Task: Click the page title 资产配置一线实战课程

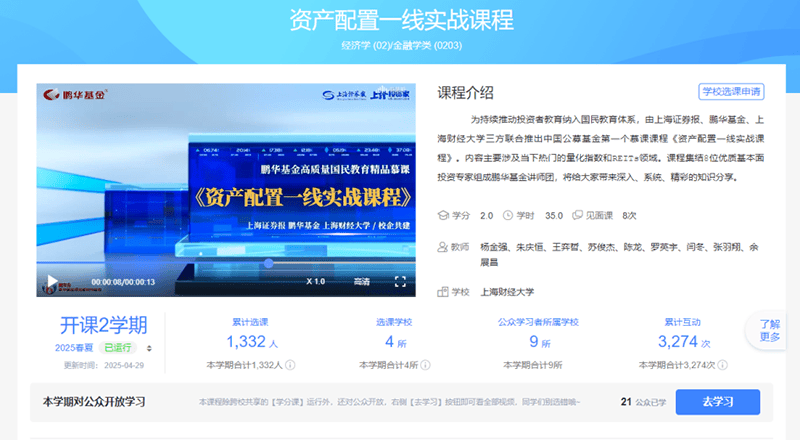Action: tap(402, 20)
